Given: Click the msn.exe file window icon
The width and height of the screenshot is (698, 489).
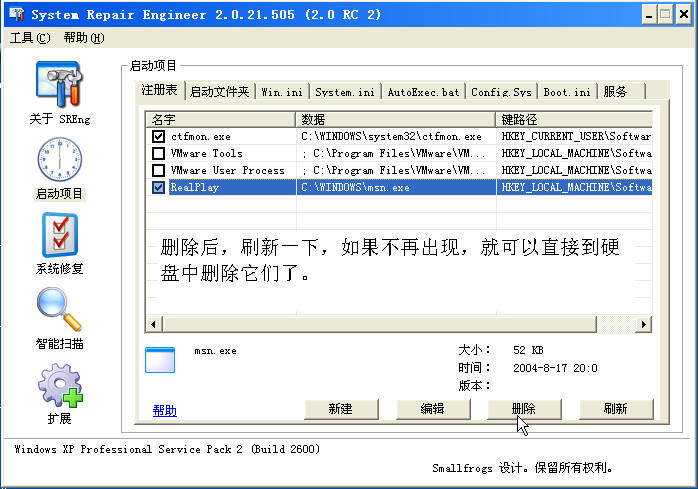Looking at the screenshot, I should pyautogui.click(x=160, y=360).
